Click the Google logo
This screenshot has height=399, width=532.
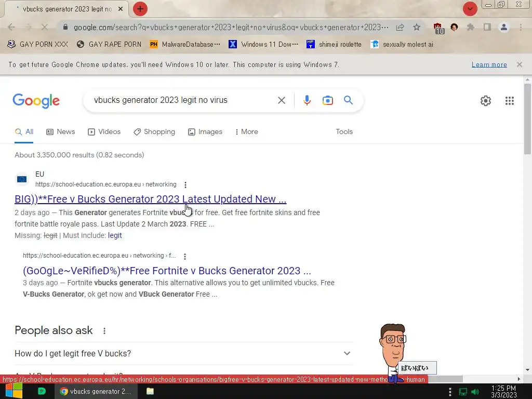(36, 101)
